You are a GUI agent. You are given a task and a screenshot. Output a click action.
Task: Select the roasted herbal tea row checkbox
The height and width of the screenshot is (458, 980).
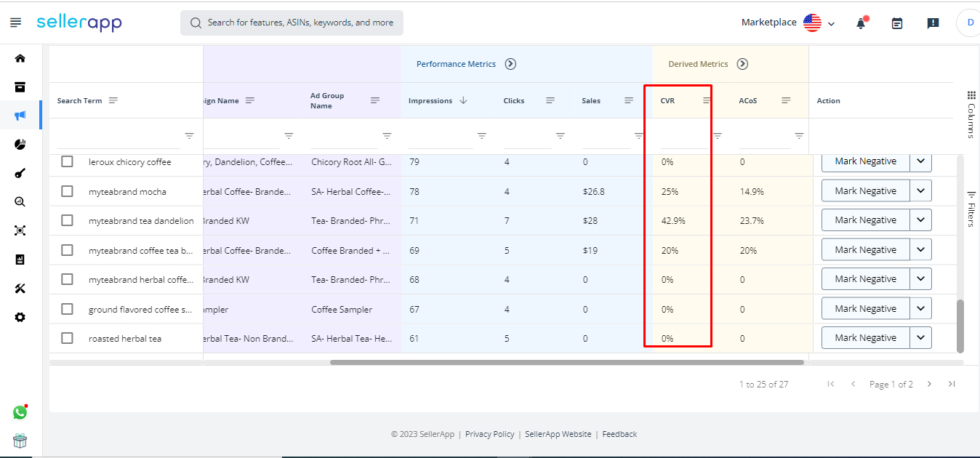tap(67, 337)
